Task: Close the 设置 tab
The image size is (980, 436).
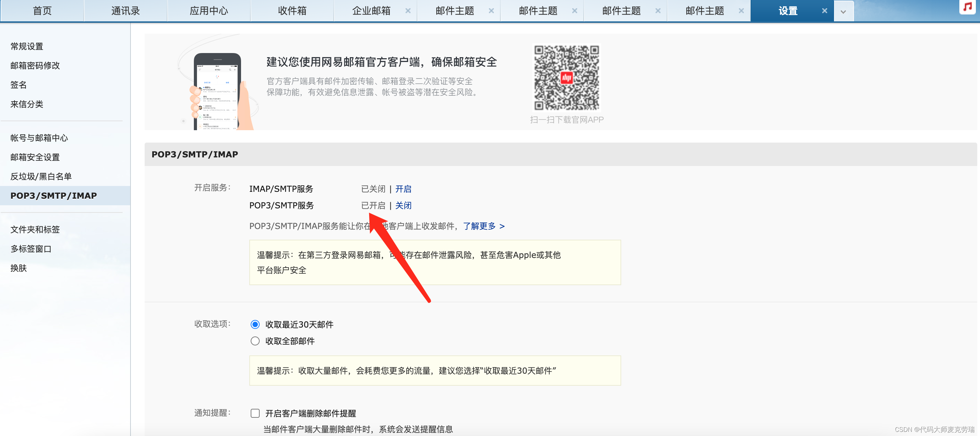Action: pos(824,11)
